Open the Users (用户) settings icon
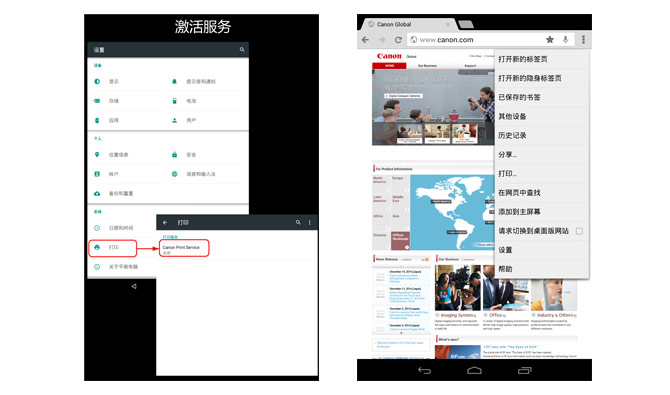The height and width of the screenshot is (395, 670). [x=174, y=121]
